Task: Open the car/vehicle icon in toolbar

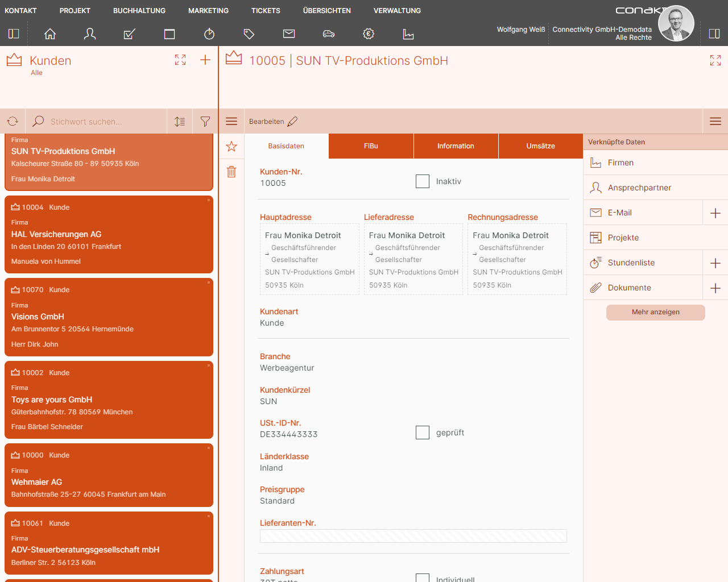Action: (329, 34)
